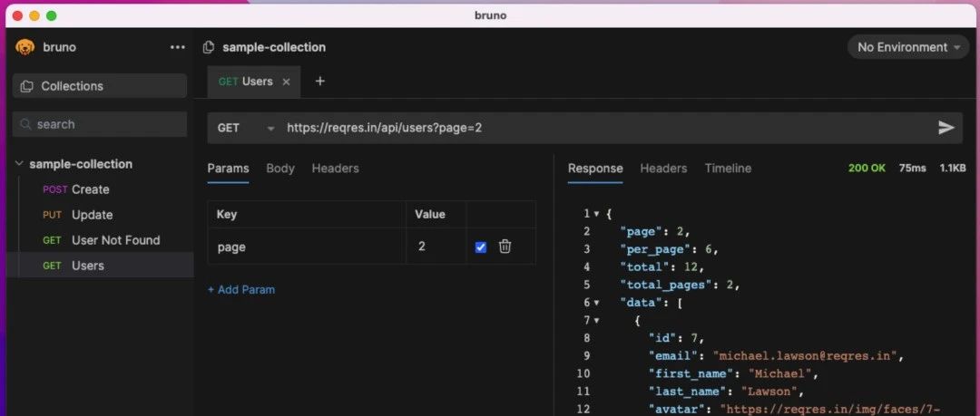Click the "per_page": 6 line
Image resolution: width=980 pixels, height=416 pixels.
tap(670, 249)
